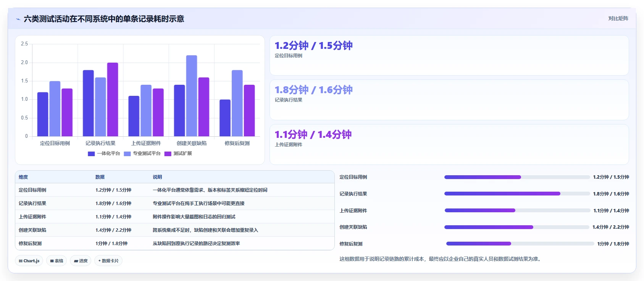Click the 维度 column header

(23, 177)
